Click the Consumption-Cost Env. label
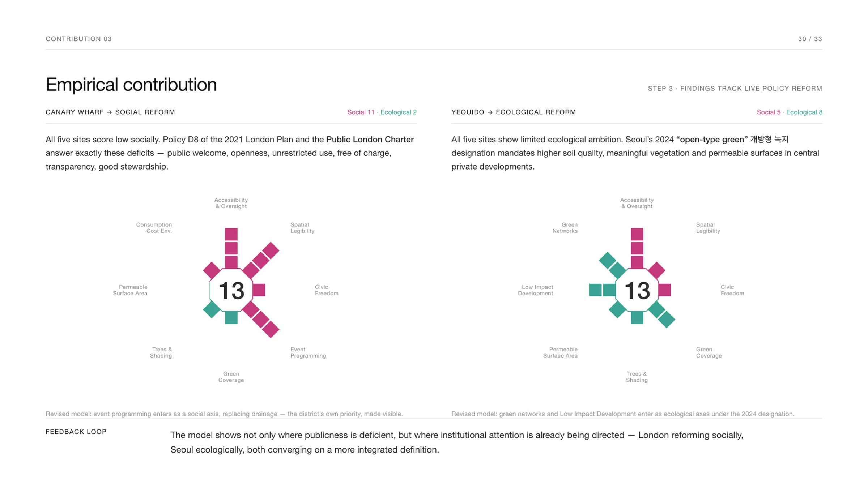This screenshot has width=868, height=488. coord(154,228)
